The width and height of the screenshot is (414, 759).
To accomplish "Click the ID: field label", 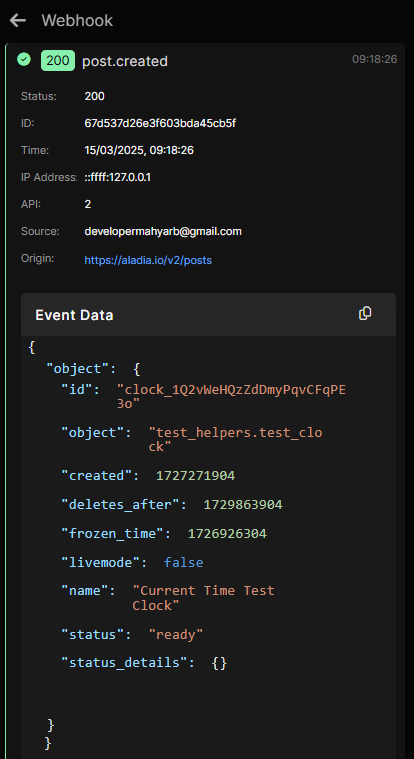I will pyautogui.click(x=28, y=123).
